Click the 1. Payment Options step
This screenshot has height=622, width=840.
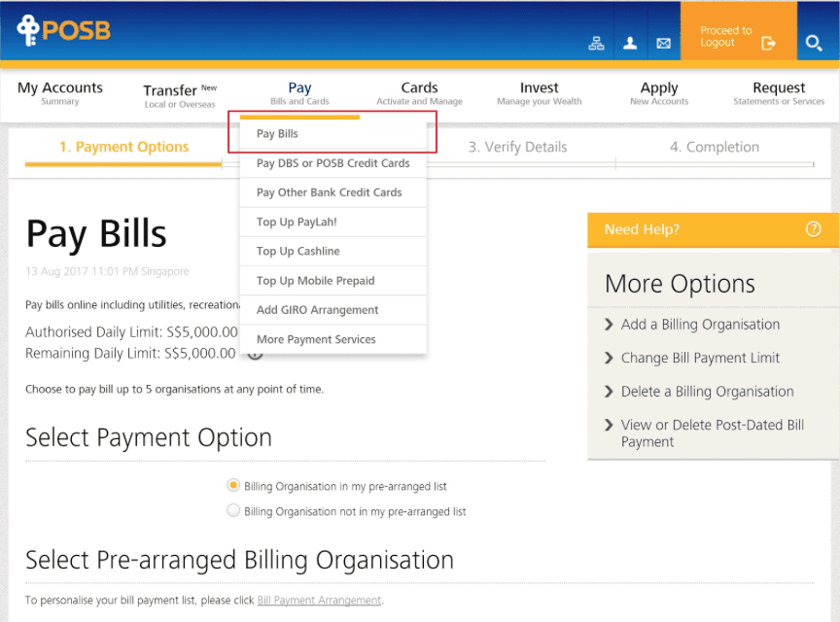pos(123,148)
